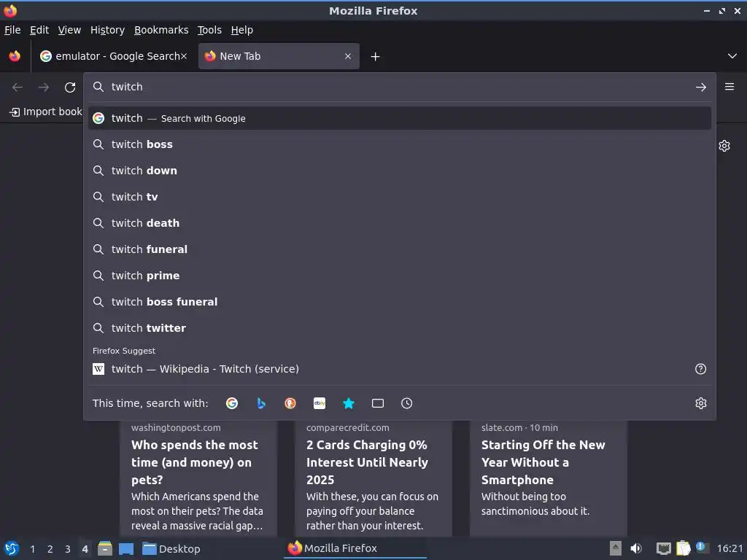Click the Import bookmarks toolbar button
The image size is (747, 560).
45,112
